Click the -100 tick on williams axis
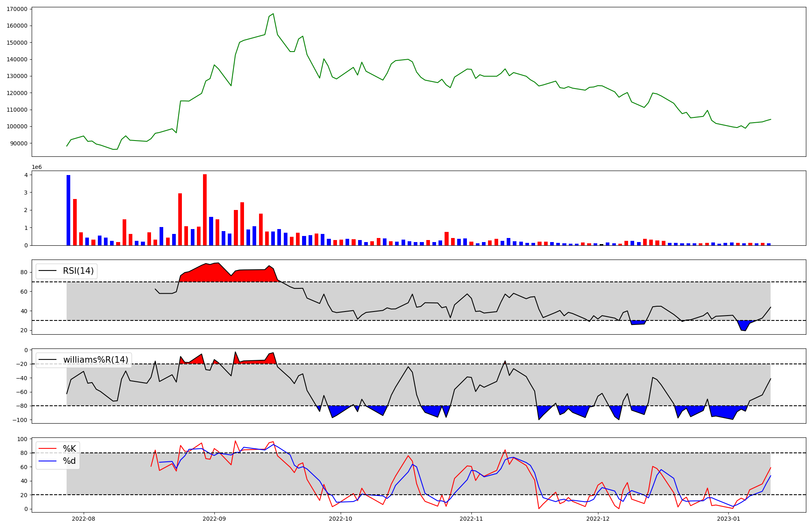This screenshot has height=528, width=812. tap(19, 420)
